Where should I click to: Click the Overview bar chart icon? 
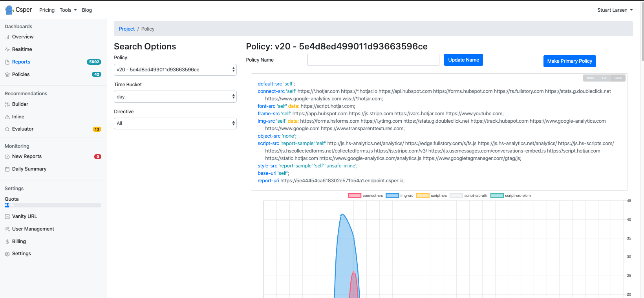[x=7, y=37]
